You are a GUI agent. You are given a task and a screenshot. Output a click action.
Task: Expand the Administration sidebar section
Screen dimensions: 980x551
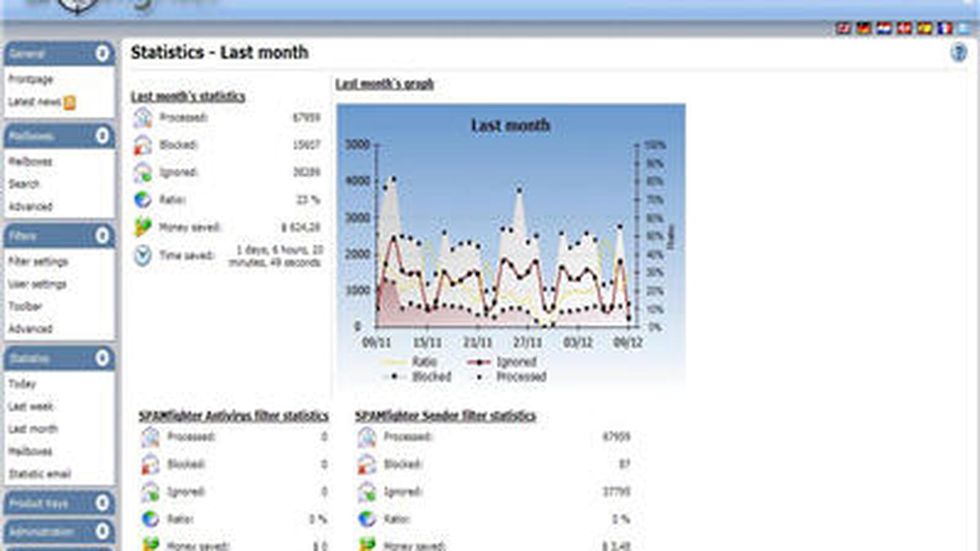[102, 531]
